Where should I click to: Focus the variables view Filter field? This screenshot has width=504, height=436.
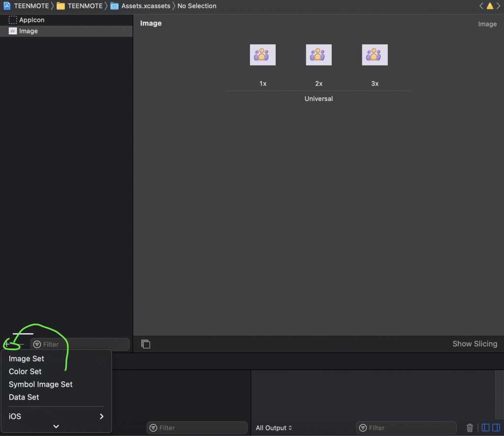197,428
